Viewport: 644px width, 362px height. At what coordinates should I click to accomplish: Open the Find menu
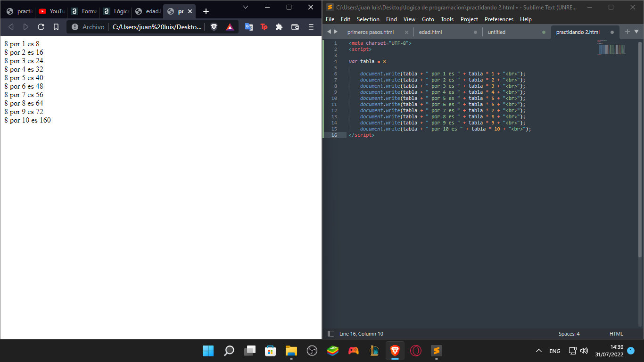coord(391,19)
